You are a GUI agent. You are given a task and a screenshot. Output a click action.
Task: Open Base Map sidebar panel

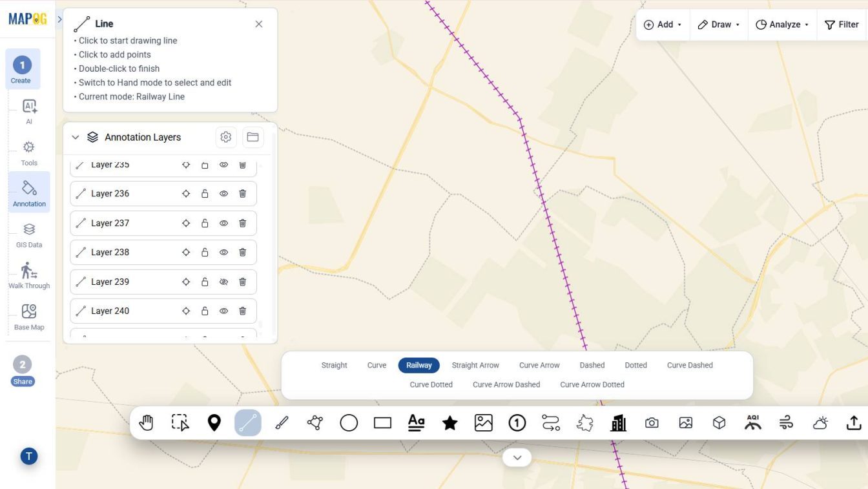click(x=29, y=317)
